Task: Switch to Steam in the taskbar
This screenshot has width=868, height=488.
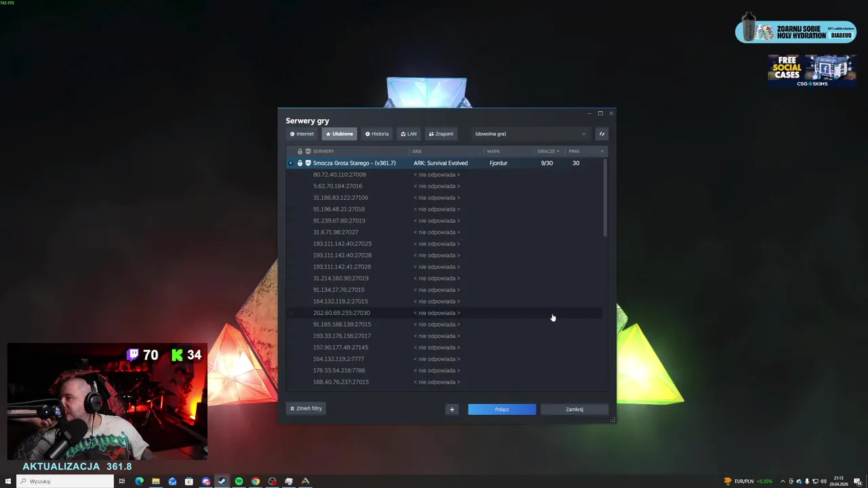Action: coord(222,481)
